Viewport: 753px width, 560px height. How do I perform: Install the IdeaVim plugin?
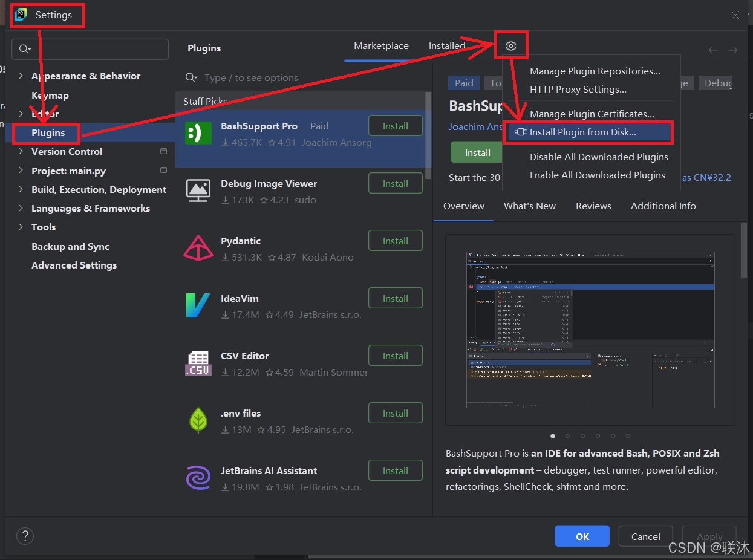[396, 299]
